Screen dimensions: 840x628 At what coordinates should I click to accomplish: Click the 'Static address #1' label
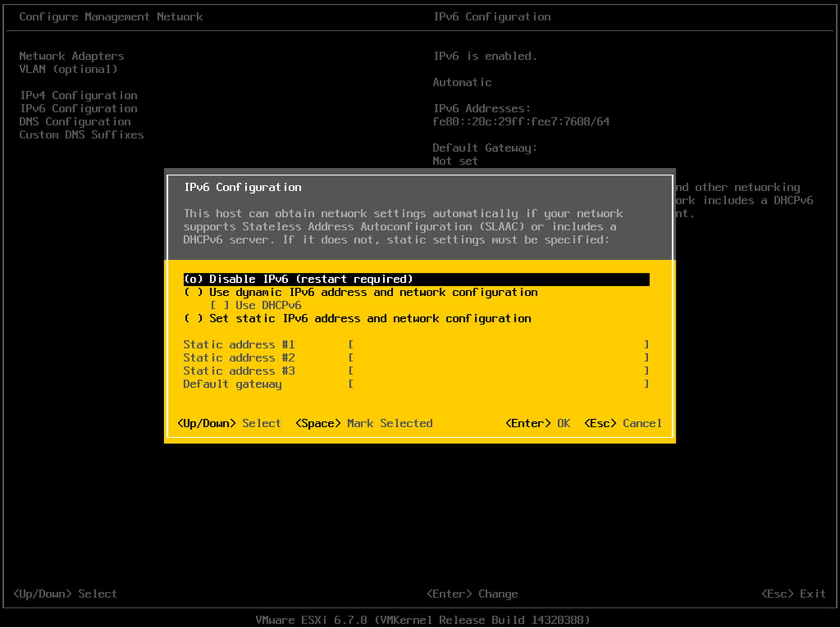coord(239,345)
